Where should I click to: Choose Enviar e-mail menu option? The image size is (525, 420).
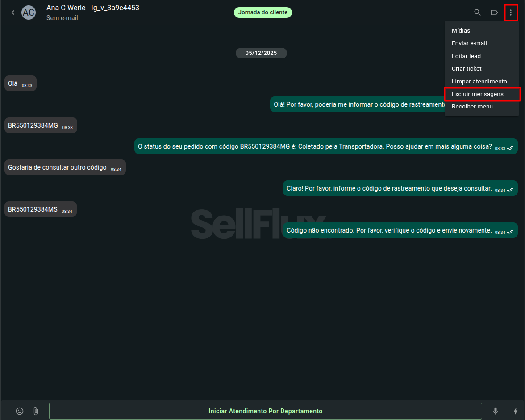point(469,43)
